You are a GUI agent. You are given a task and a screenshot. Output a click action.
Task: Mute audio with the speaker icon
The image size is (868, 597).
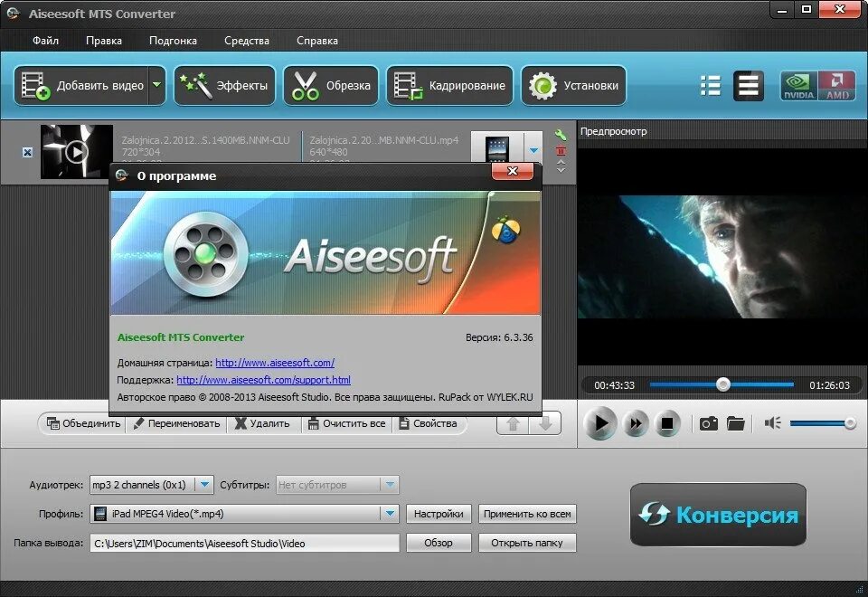772,423
